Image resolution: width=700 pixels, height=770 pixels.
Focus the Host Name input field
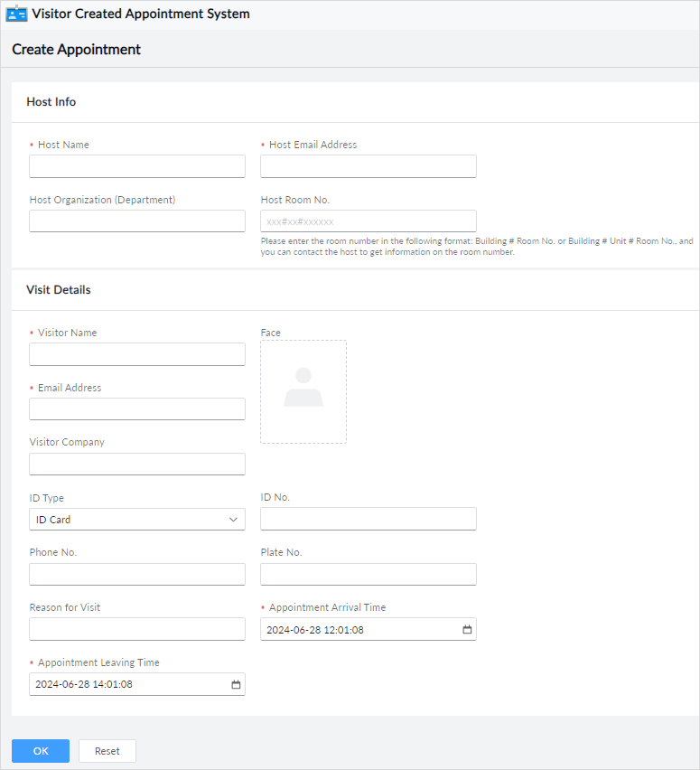click(137, 166)
